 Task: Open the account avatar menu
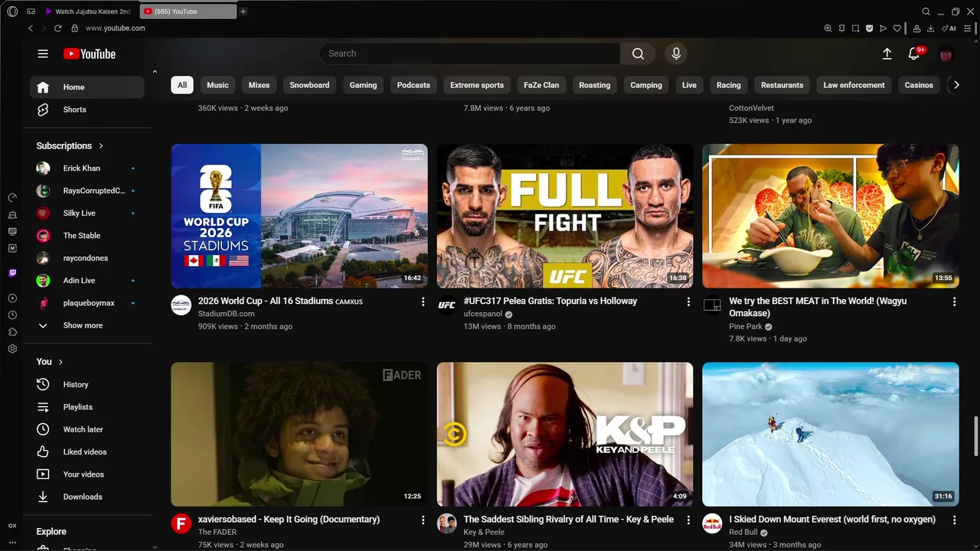[946, 54]
